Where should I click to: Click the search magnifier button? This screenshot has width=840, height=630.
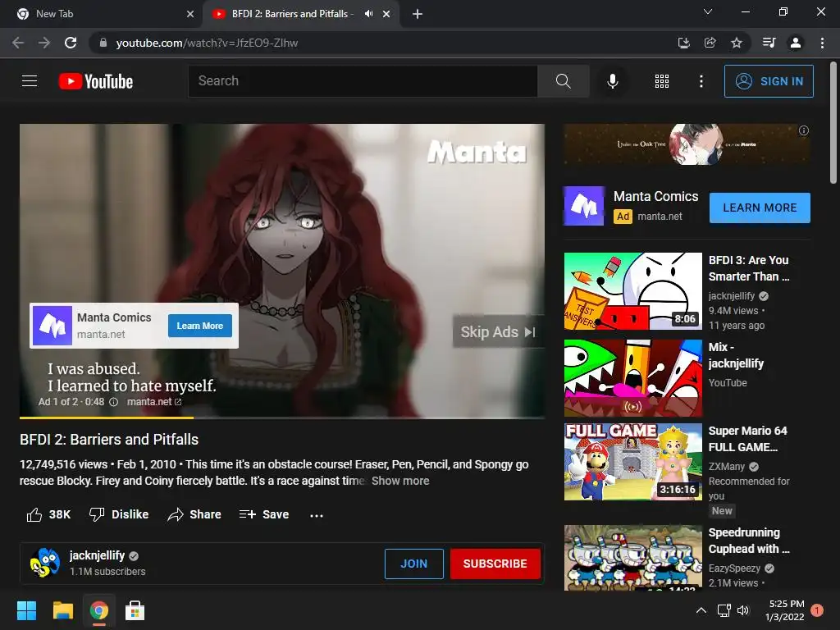point(563,81)
